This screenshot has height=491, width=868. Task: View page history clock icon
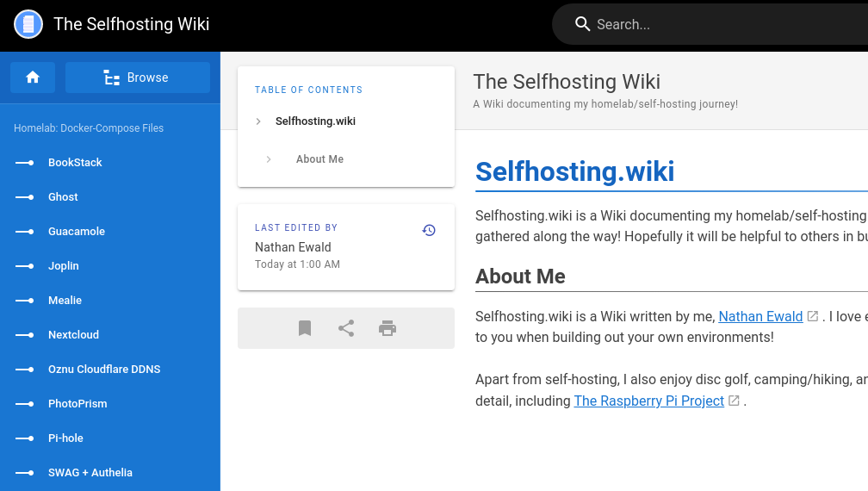429,230
